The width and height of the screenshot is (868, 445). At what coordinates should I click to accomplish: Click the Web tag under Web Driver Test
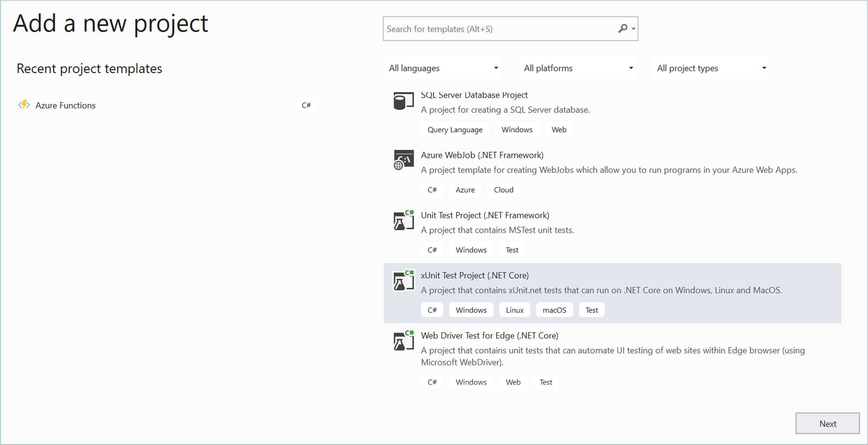(513, 382)
